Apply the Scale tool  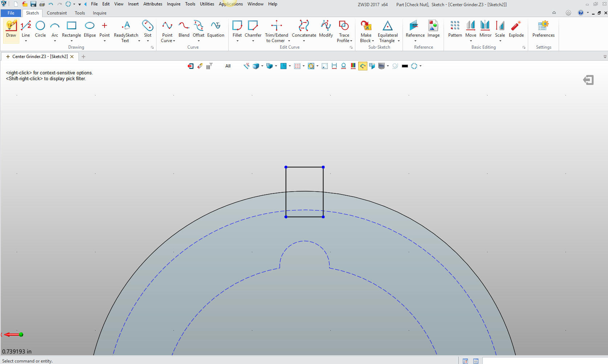(500, 29)
